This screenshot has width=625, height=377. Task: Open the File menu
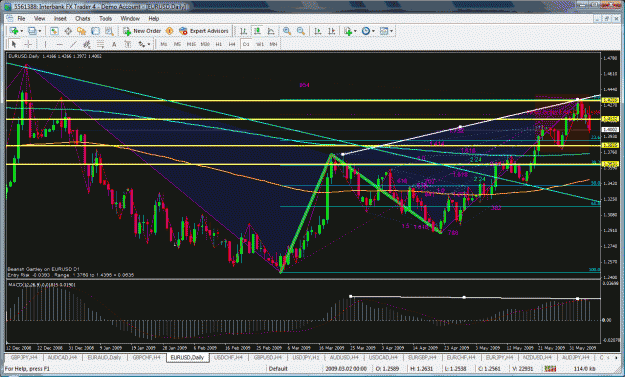pyautogui.click(x=21, y=18)
